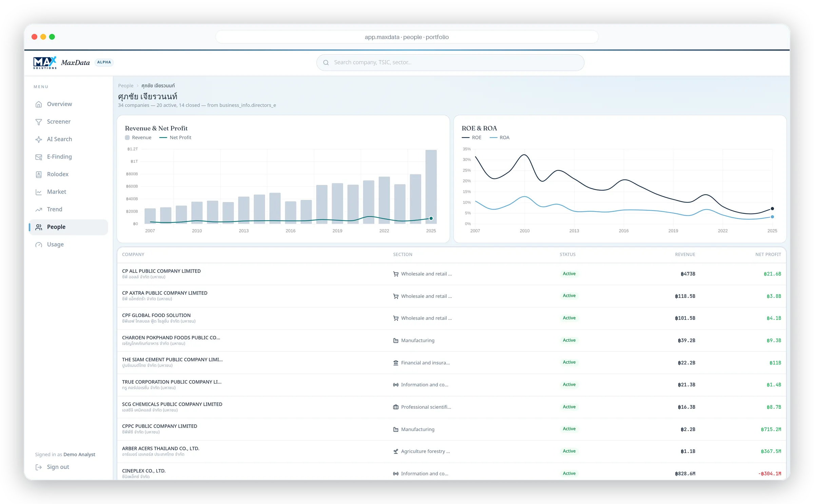
Task: Click the company search field
Action: [450, 63]
